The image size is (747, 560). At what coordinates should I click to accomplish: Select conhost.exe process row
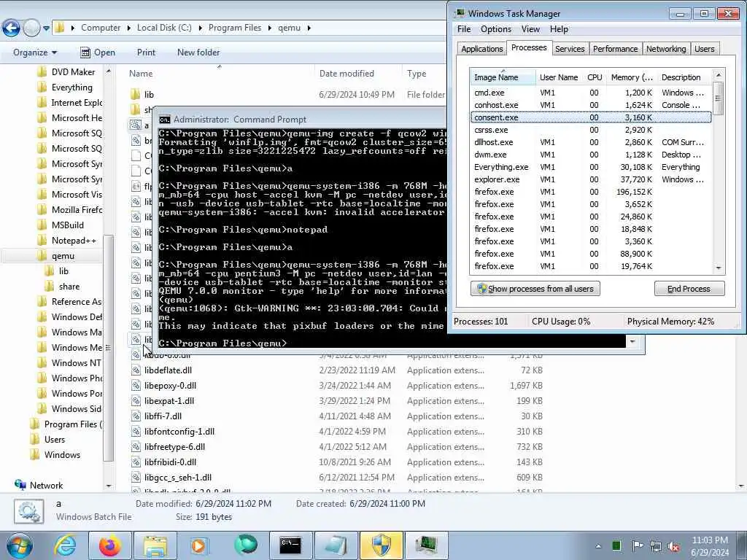[591, 105]
